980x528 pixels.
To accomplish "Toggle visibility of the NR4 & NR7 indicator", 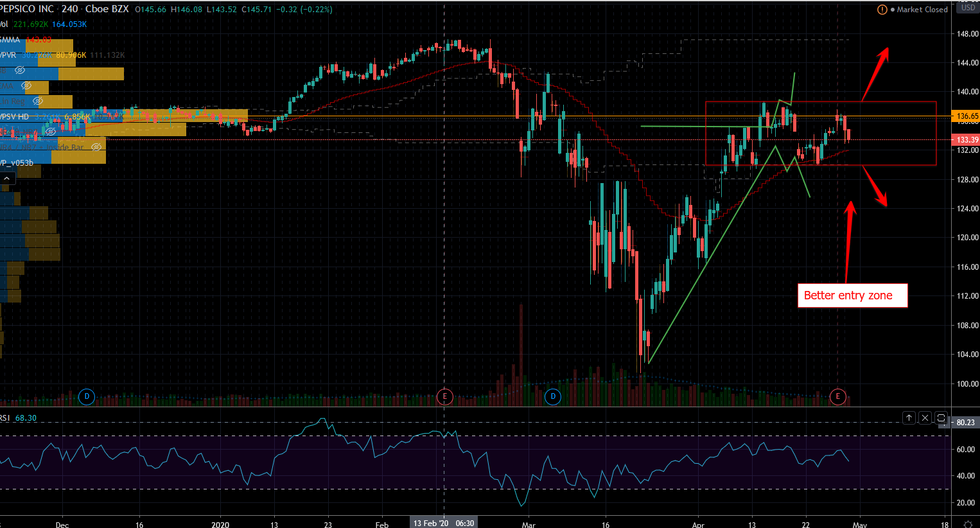I will [51, 132].
